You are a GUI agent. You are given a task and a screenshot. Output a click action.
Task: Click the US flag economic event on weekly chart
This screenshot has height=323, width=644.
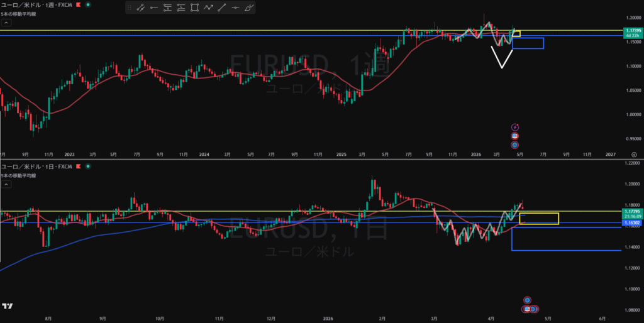coord(515,136)
